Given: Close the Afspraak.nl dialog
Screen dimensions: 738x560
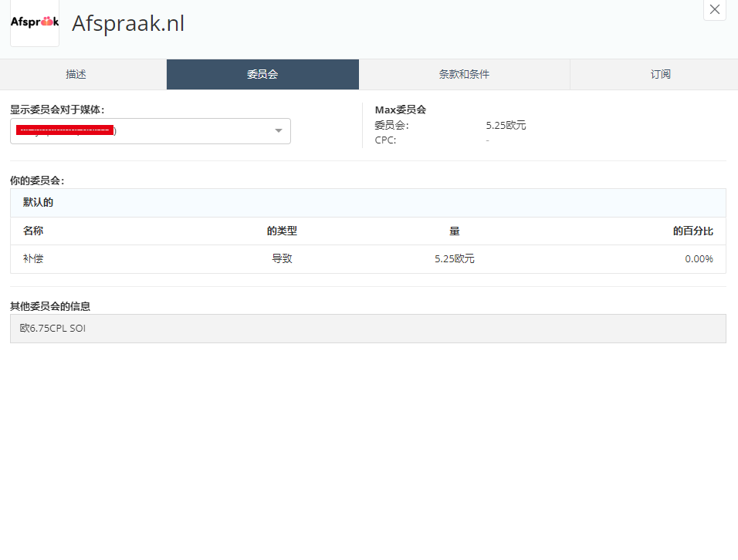Looking at the screenshot, I should point(715,9).
